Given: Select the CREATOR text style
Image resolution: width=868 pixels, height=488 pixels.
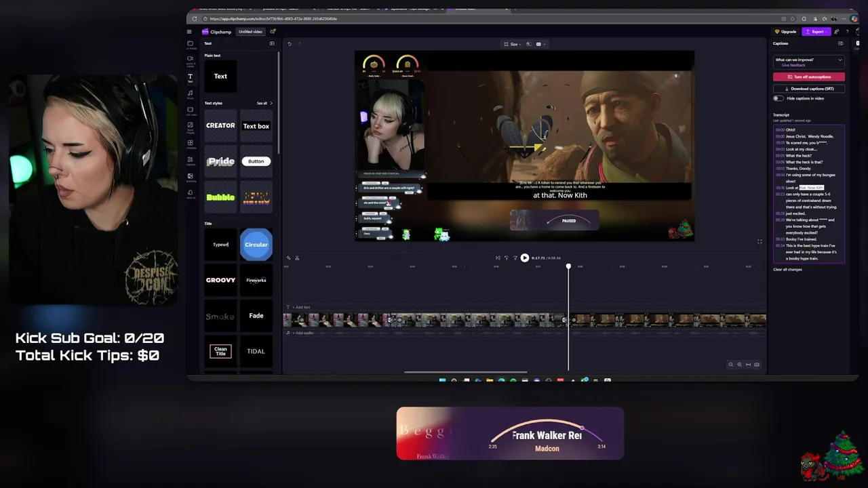Looking at the screenshot, I should pos(220,126).
